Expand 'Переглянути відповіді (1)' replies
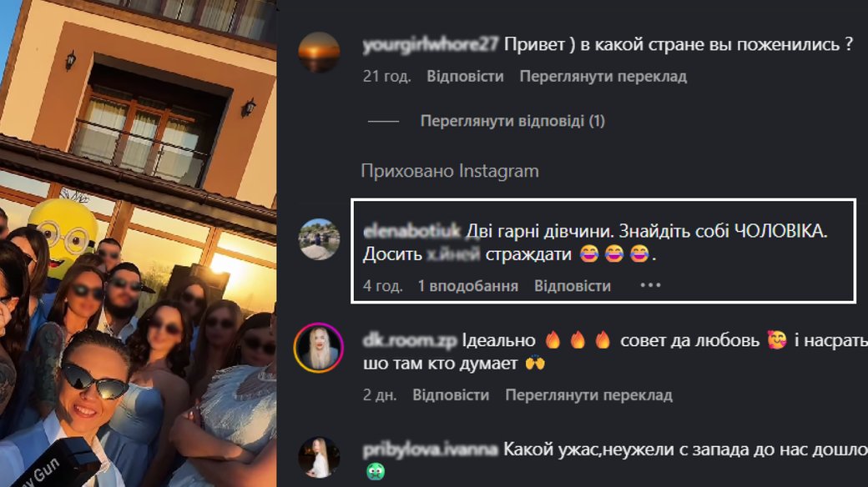868x487 pixels. click(x=512, y=121)
